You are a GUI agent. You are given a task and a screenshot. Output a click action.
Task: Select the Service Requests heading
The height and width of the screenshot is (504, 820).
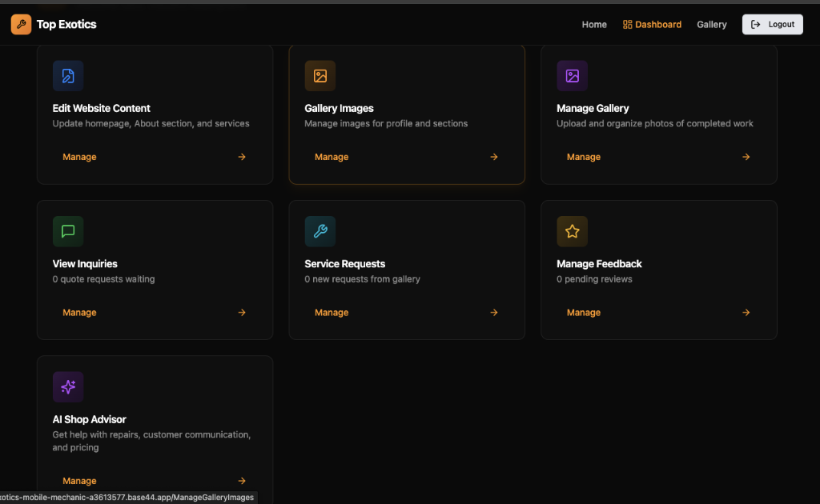pos(344,264)
